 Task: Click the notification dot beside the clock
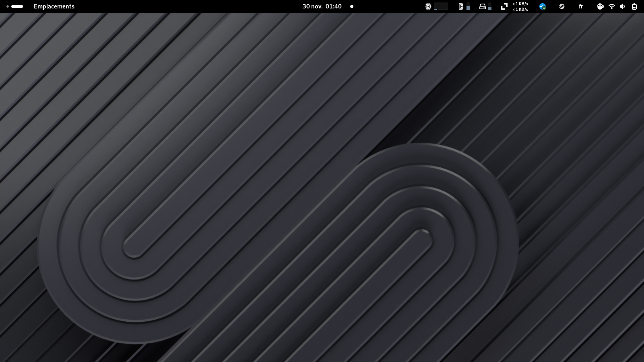(352, 6)
